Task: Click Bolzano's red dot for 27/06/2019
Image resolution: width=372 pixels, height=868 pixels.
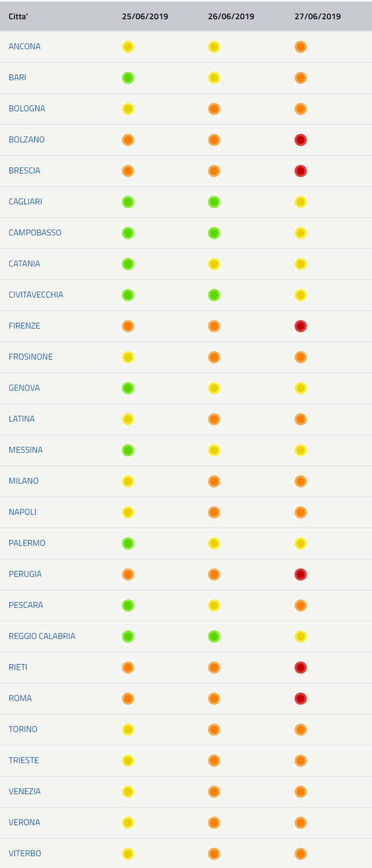Action: pyautogui.click(x=300, y=140)
